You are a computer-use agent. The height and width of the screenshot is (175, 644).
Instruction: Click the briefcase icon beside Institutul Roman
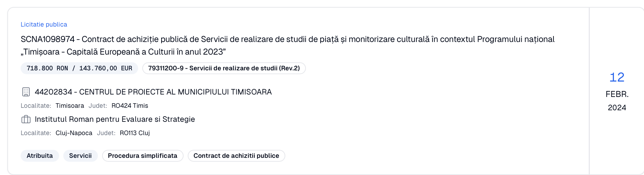26,119
